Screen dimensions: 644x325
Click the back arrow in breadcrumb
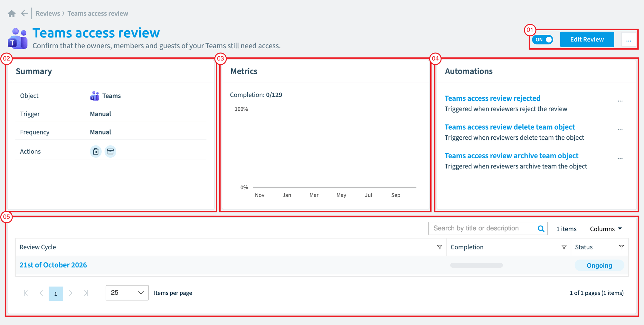(x=24, y=13)
